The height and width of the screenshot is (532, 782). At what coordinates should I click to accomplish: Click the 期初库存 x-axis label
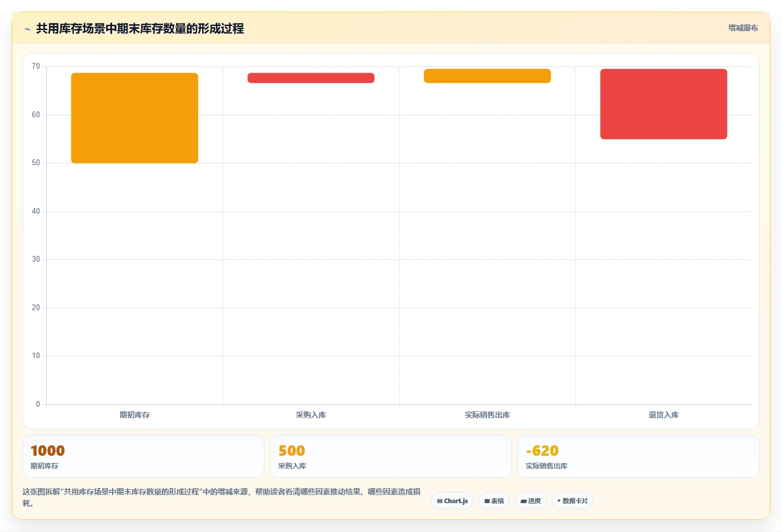point(135,415)
